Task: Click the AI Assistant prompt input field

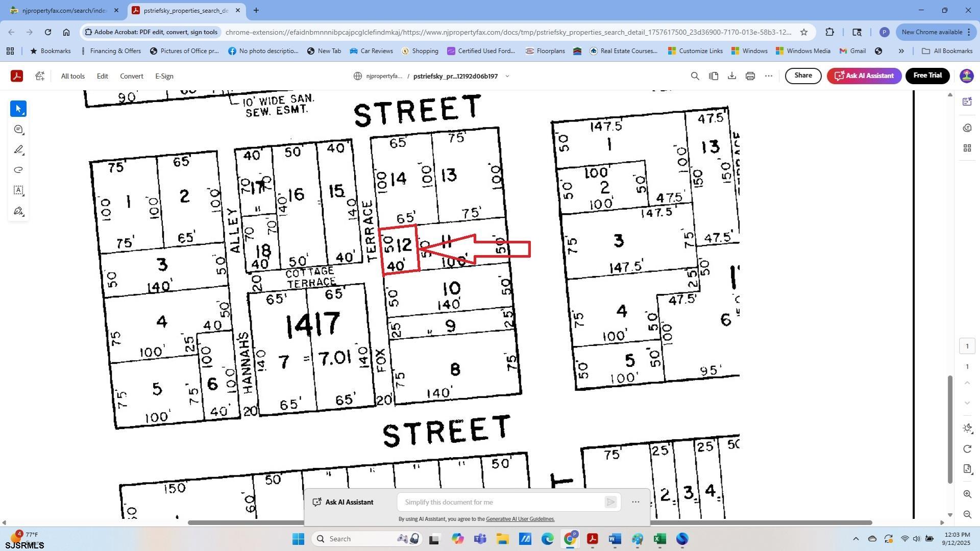Action: (x=500, y=503)
